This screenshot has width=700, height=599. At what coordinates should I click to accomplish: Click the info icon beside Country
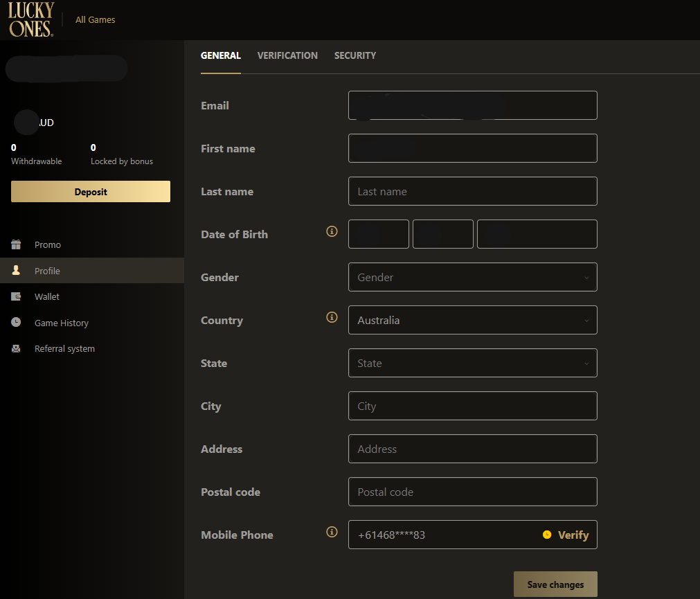(332, 317)
